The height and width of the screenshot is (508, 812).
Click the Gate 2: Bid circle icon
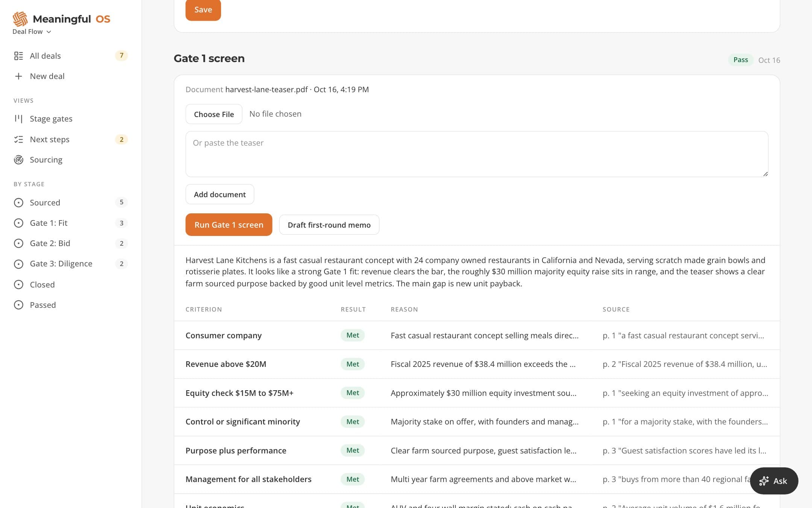click(x=18, y=243)
